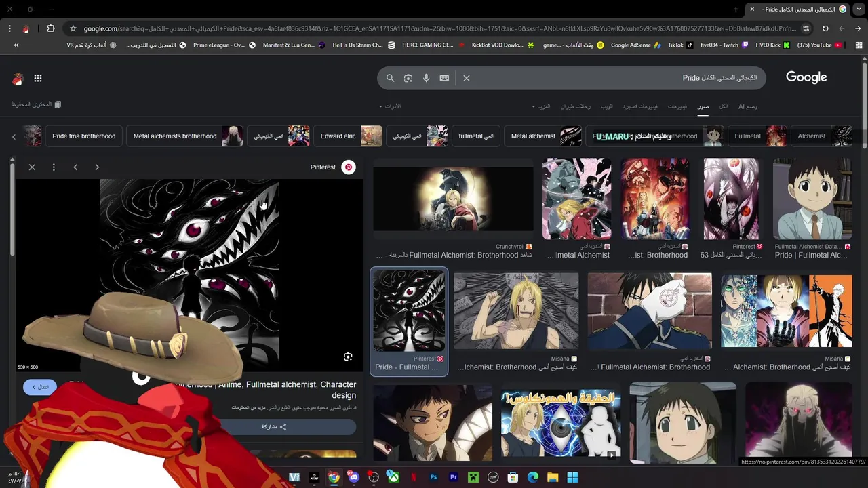Screen dimensions: 868x488
Task: Open Google Lens camera search icon
Action: [408, 78]
